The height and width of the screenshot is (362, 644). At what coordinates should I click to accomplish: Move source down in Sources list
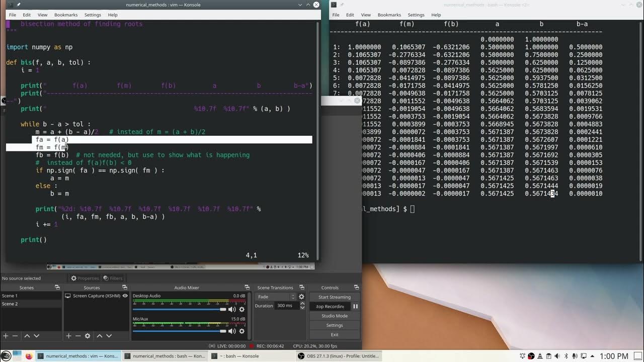[x=109, y=336]
